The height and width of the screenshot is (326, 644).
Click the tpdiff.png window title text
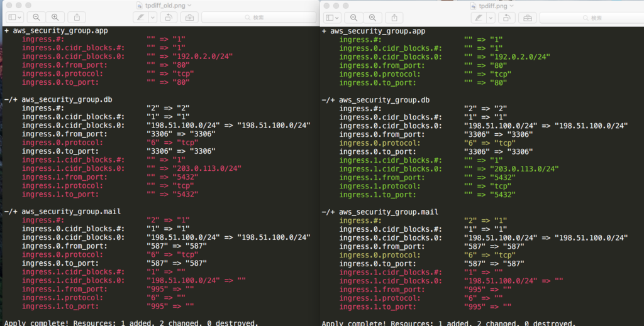493,6
